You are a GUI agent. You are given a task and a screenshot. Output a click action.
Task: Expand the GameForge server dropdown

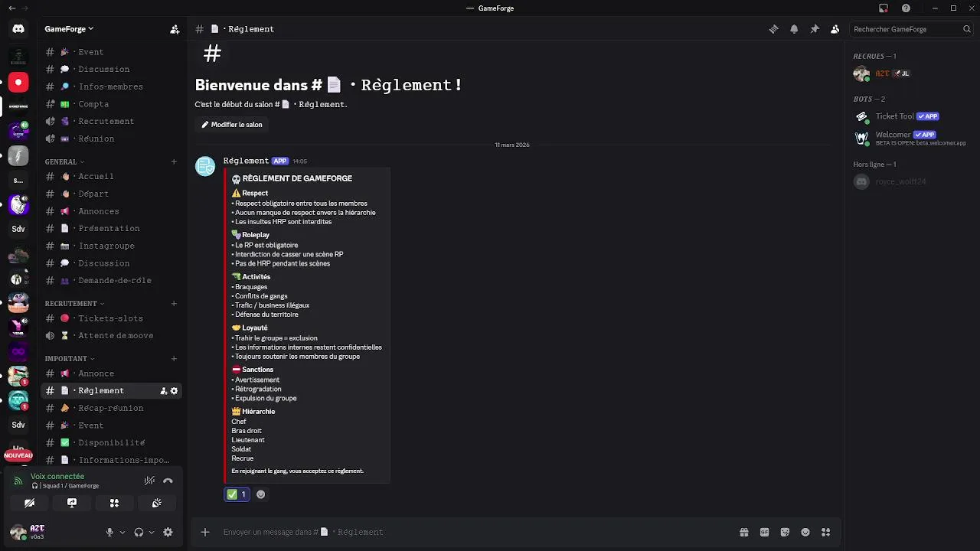point(69,29)
